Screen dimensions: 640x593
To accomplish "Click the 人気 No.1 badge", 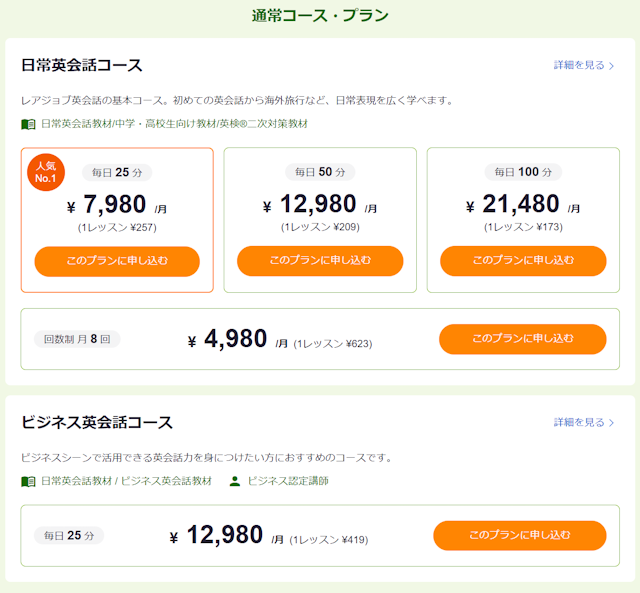I will (x=46, y=172).
